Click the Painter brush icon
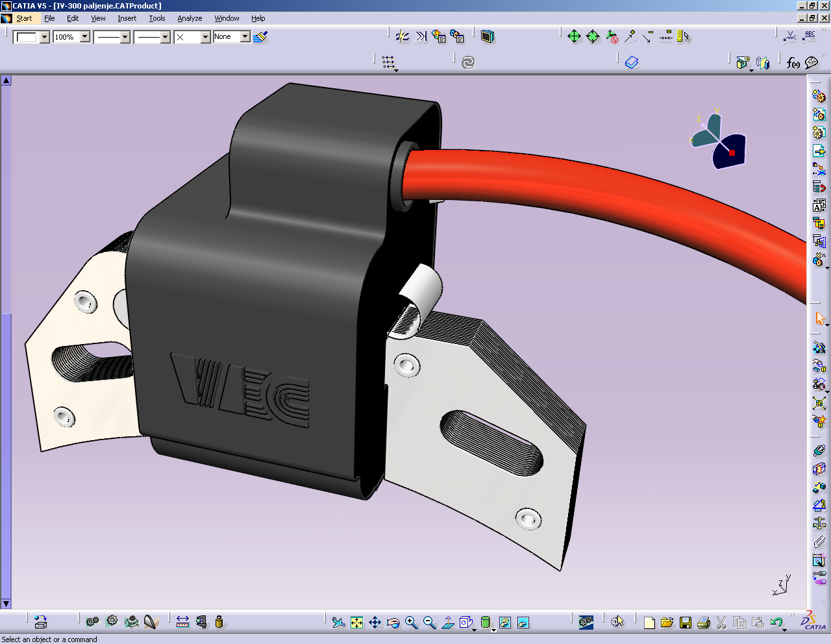Viewport: 831px width, 644px height. [260, 37]
